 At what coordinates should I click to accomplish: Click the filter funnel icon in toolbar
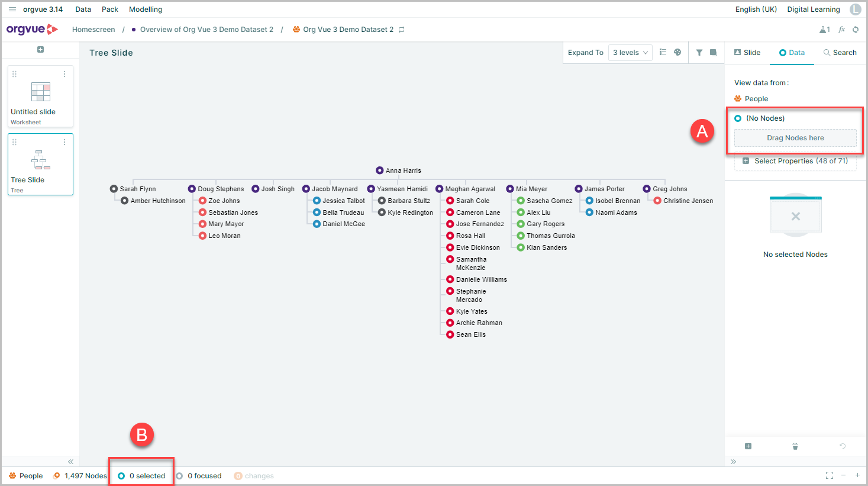[x=699, y=53]
